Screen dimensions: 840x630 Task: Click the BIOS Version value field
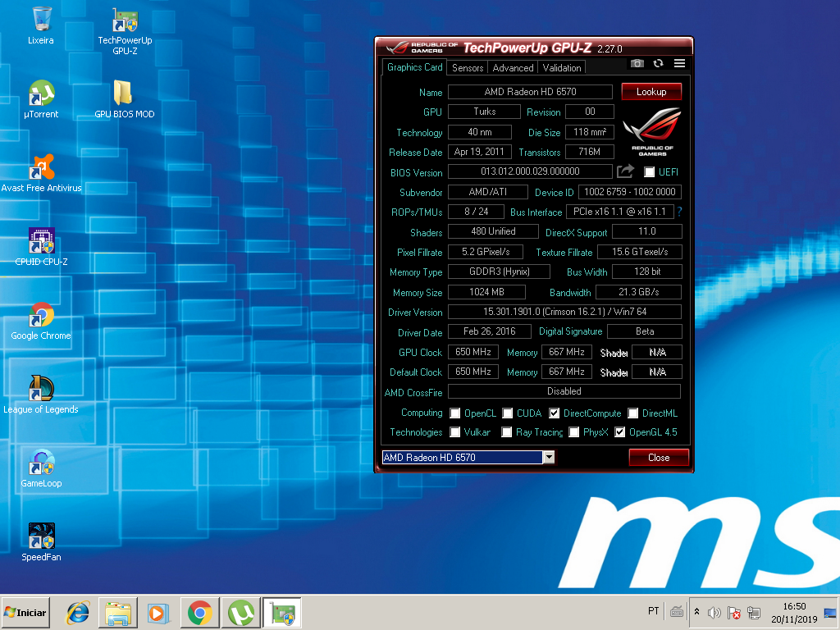click(x=530, y=171)
